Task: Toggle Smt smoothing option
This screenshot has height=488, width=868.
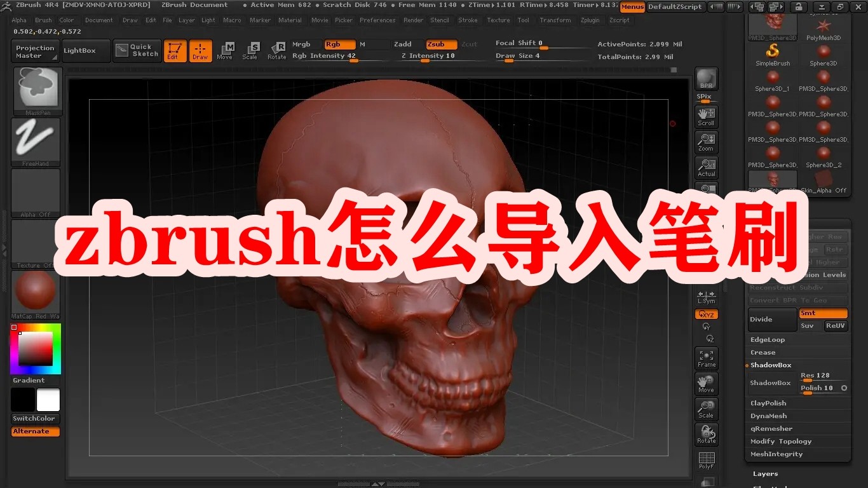Action: 823,313
